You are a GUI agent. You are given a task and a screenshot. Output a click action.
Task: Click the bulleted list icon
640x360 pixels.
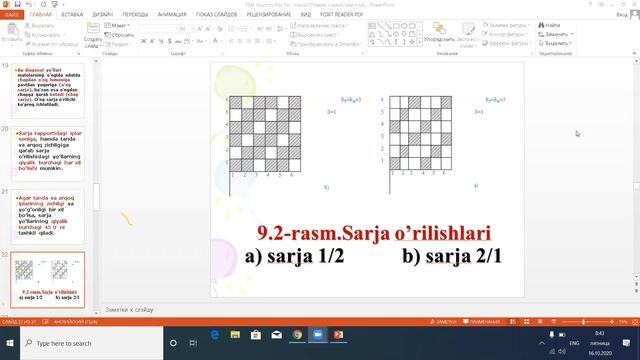232,29
